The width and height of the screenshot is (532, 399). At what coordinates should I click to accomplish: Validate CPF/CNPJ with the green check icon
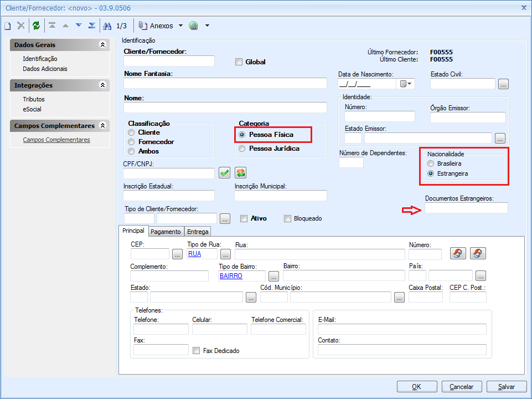(x=224, y=173)
